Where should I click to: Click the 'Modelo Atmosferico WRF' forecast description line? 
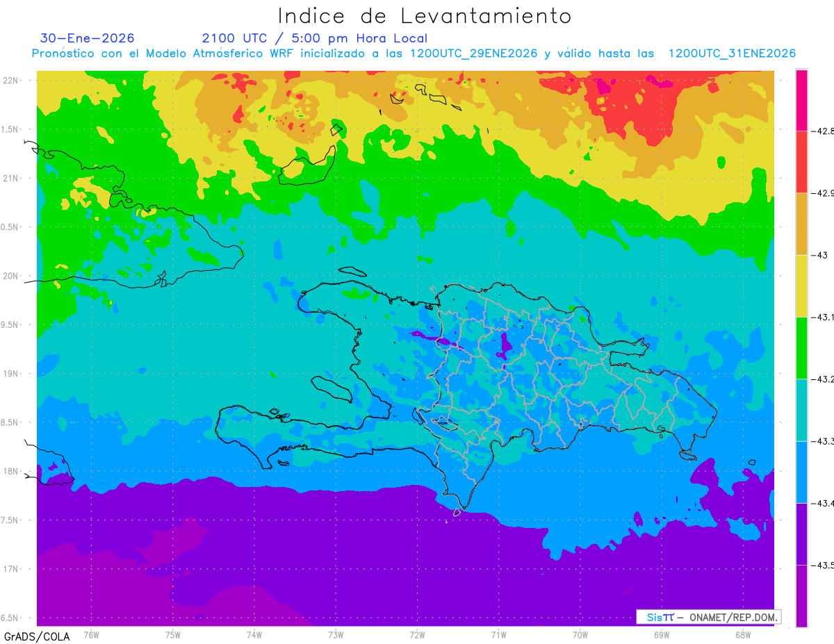[x=414, y=53]
